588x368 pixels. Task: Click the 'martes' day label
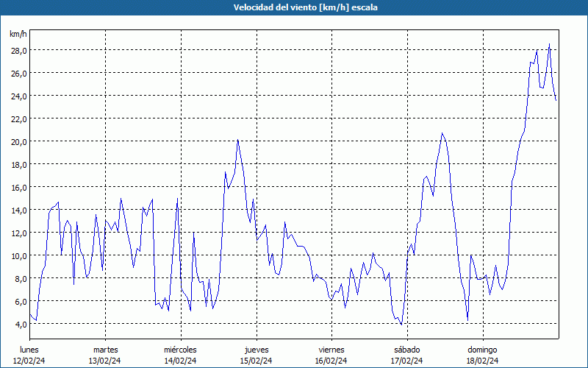click(105, 350)
